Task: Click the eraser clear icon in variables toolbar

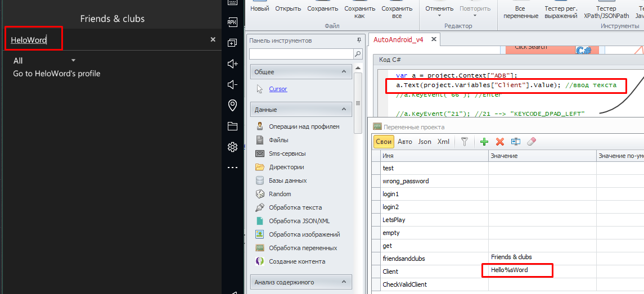Action: tap(532, 142)
